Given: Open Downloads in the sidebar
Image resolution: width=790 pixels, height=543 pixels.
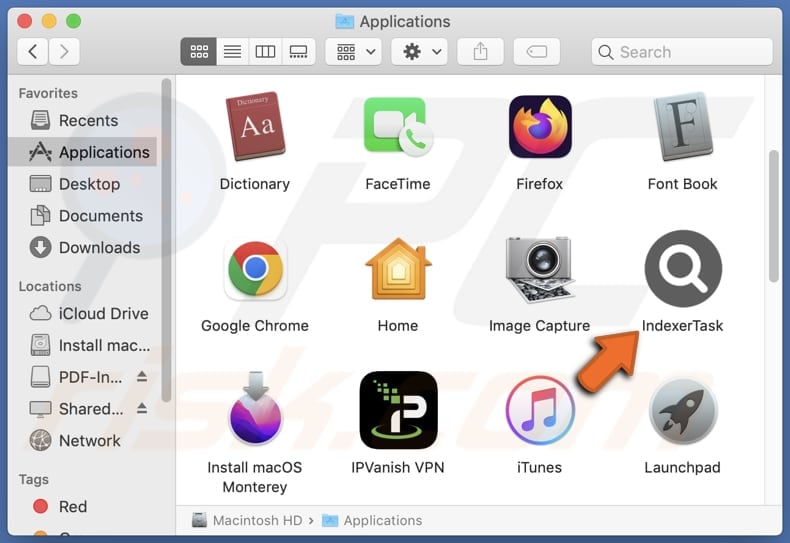Looking at the screenshot, I should [x=83, y=247].
